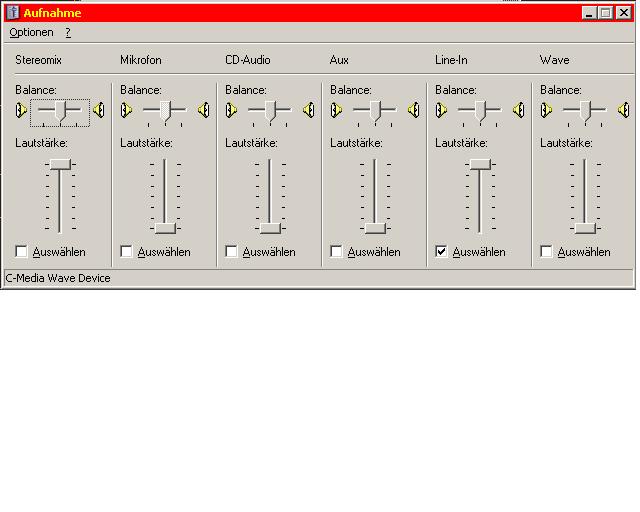Click the Mikrofon Lautstärke slider handle
The height and width of the screenshot is (512, 640).
click(165, 227)
